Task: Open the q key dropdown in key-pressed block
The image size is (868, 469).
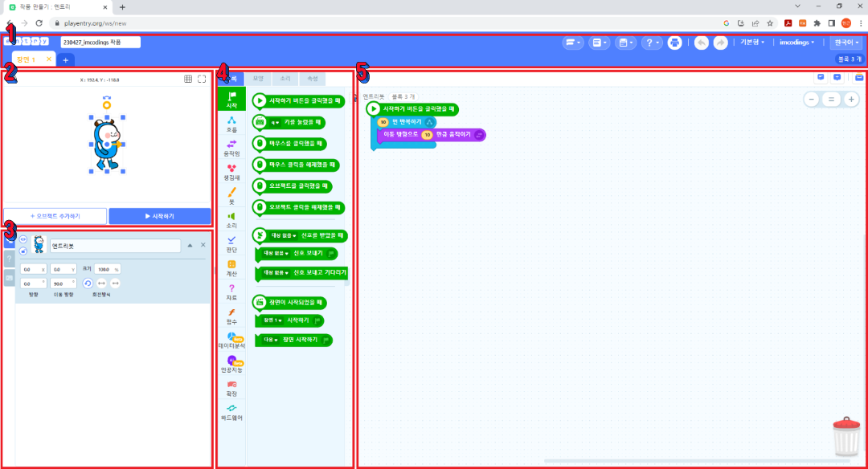Action: tap(275, 123)
